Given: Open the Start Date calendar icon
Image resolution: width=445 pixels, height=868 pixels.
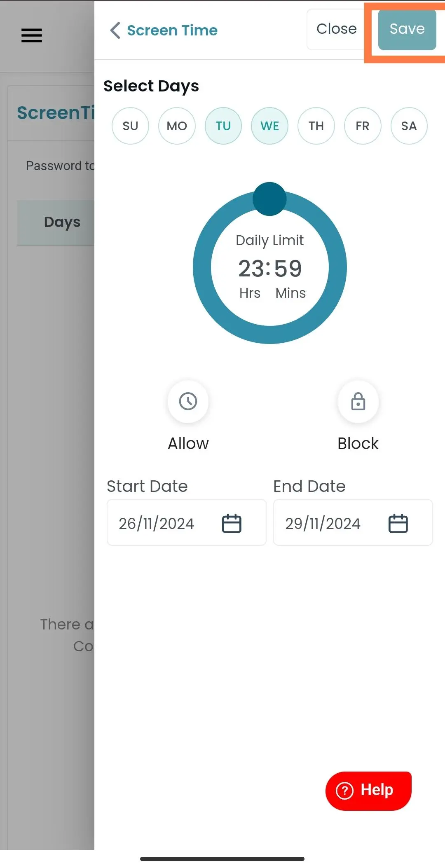Looking at the screenshot, I should [232, 524].
